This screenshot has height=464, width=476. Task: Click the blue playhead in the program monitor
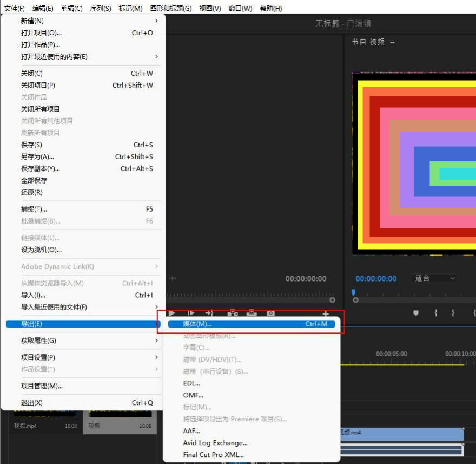click(354, 292)
